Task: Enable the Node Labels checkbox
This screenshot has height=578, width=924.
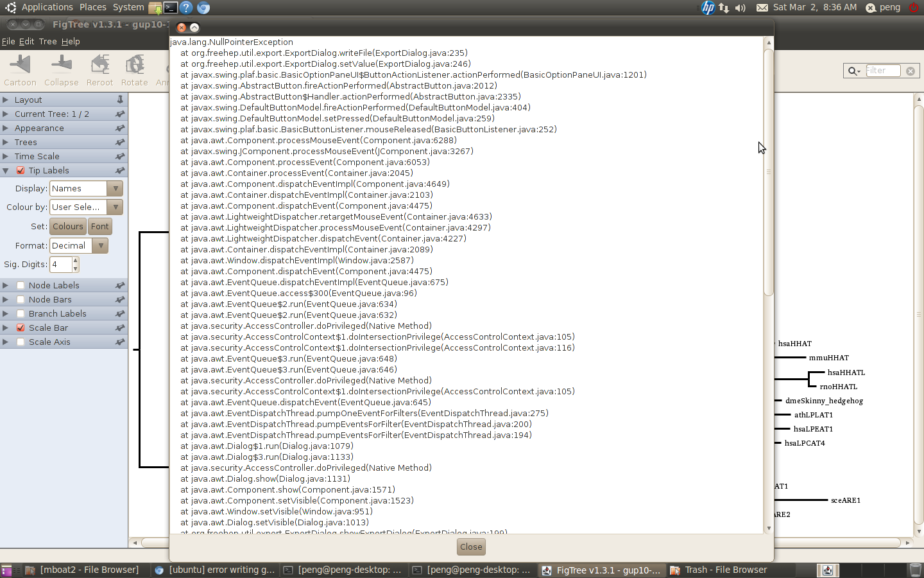Action: pyautogui.click(x=21, y=286)
